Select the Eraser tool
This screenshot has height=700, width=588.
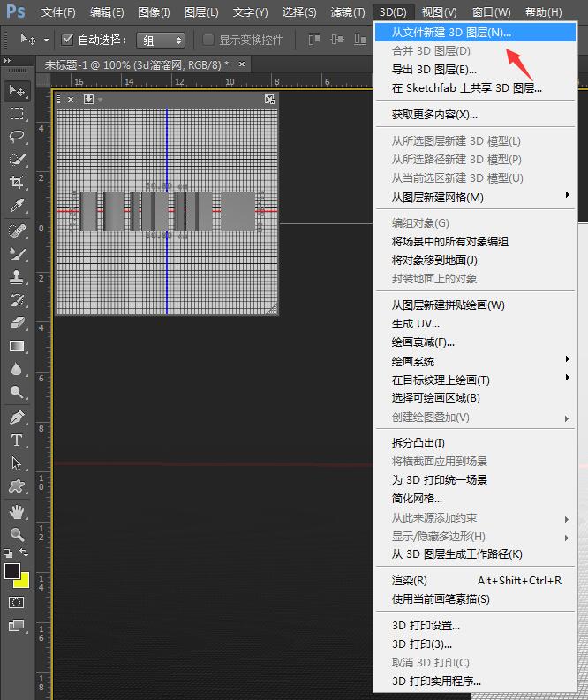tap(17, 323)
